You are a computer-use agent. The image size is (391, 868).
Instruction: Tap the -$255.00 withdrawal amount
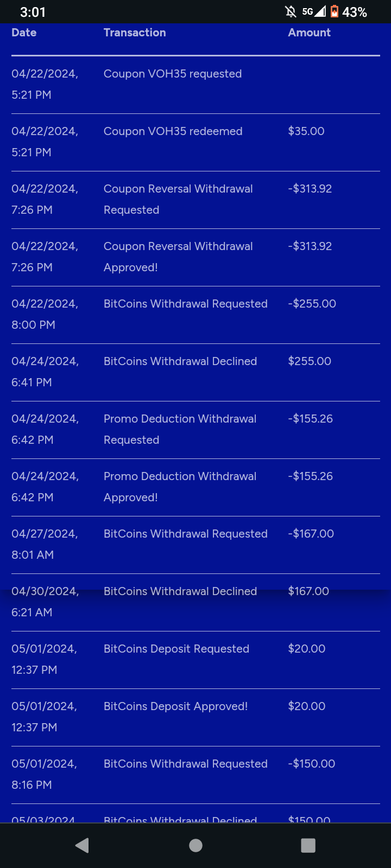[x=312, y=304]
